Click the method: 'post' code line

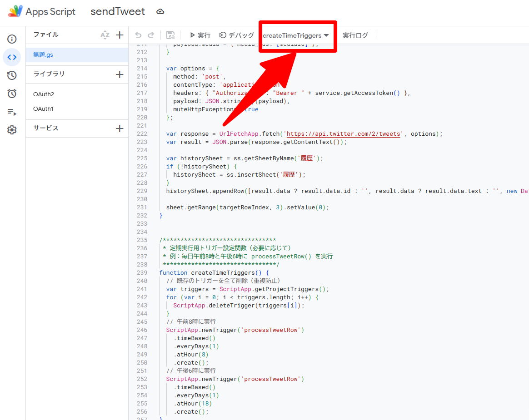click(x=200, y=77)
